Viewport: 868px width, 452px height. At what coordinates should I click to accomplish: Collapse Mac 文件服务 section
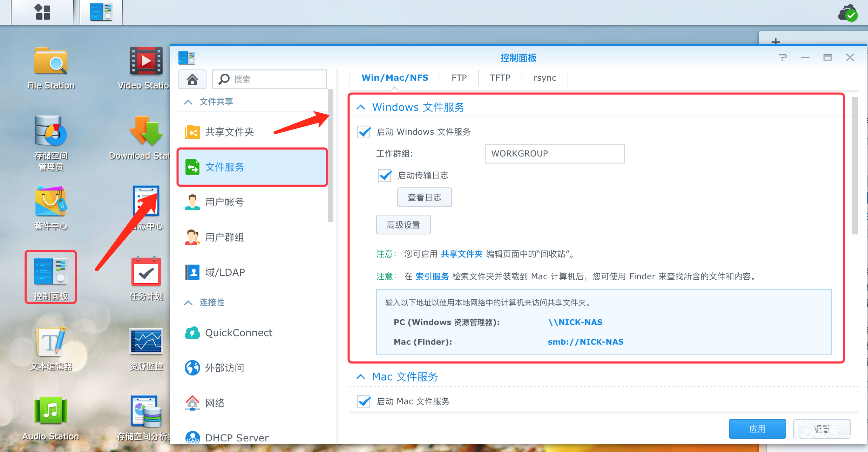(x=361, y=377)
